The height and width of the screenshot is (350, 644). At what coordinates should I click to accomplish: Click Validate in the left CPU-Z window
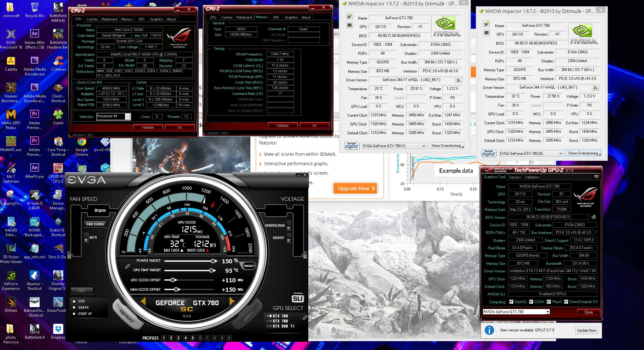148,127
